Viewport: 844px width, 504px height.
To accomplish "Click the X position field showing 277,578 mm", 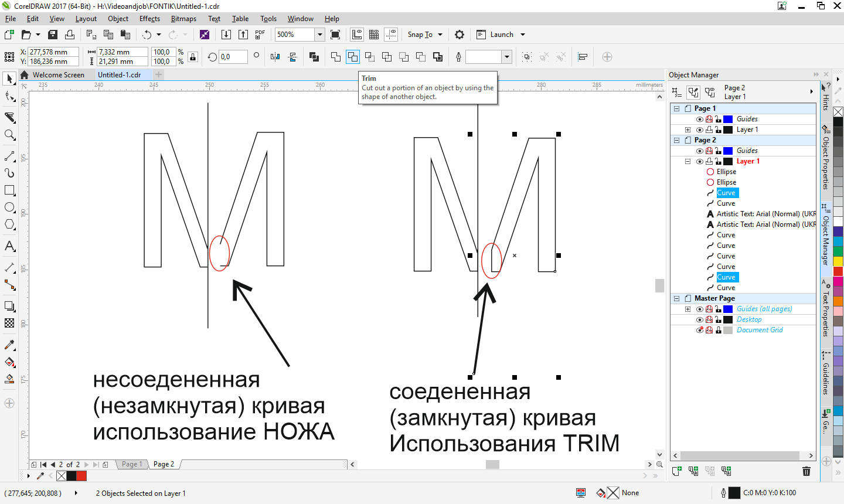I will tap(53, 52).
